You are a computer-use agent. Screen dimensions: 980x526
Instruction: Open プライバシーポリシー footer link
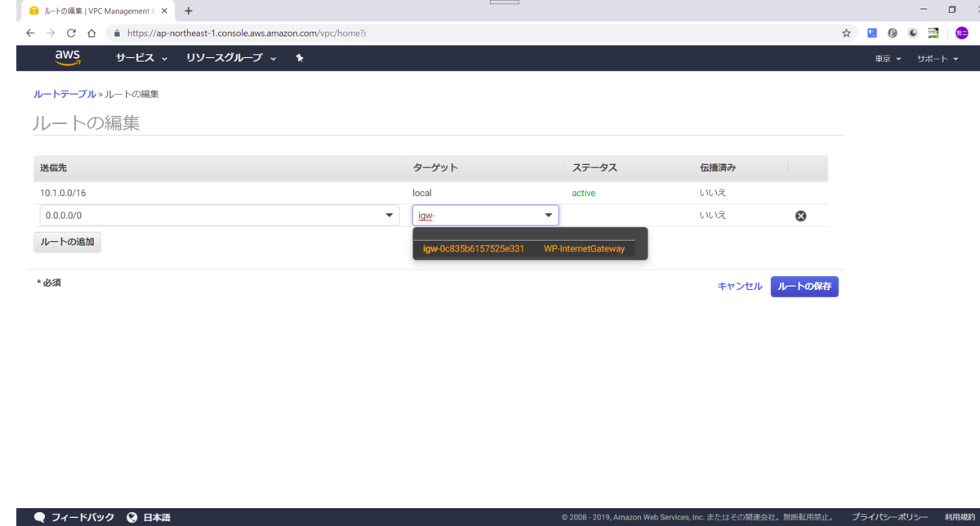tap(889, 518)
